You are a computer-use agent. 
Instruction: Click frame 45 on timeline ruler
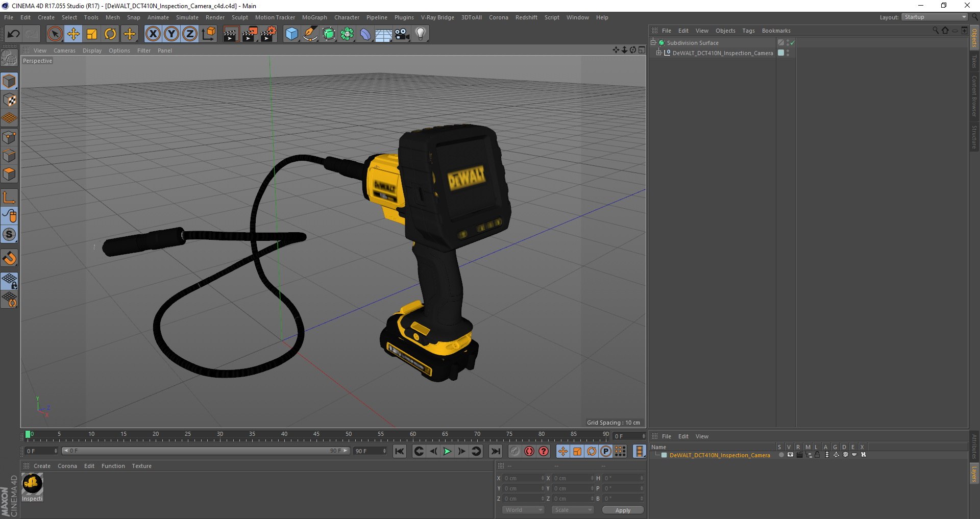[316, 435]
